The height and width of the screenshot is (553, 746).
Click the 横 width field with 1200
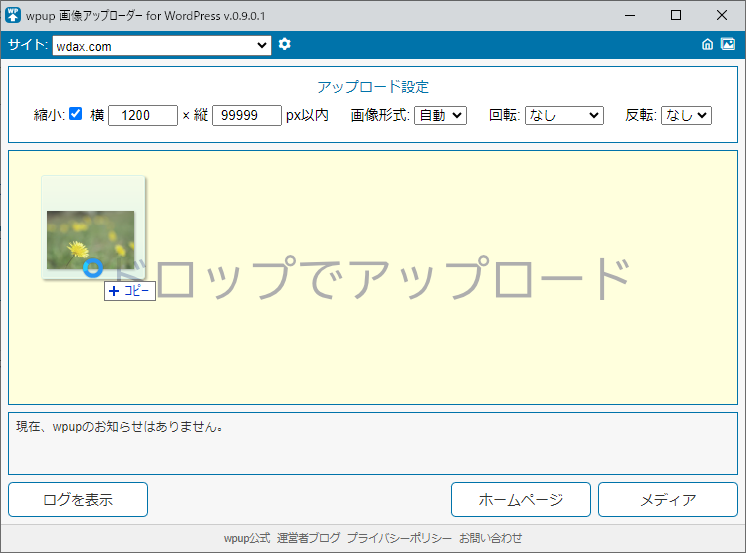pyautogui.click(x=142, y=115)
